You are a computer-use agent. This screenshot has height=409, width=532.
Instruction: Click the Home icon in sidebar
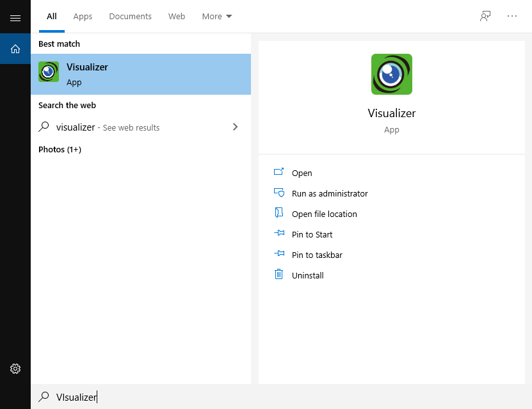point(15,49)
